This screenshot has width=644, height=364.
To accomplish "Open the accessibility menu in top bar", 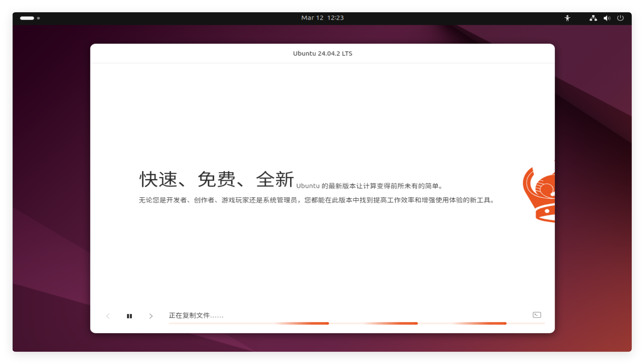I will [x=567, y=18].
